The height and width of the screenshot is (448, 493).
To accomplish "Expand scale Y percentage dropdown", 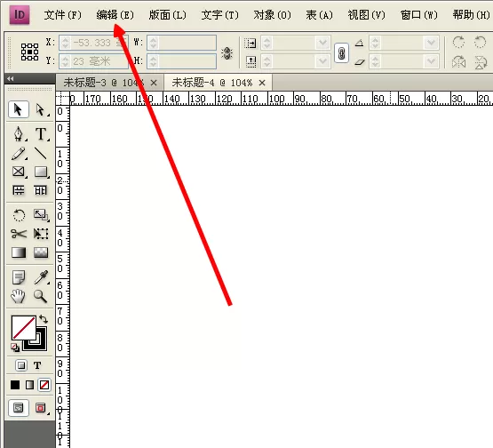I will (x=322, y=61).
